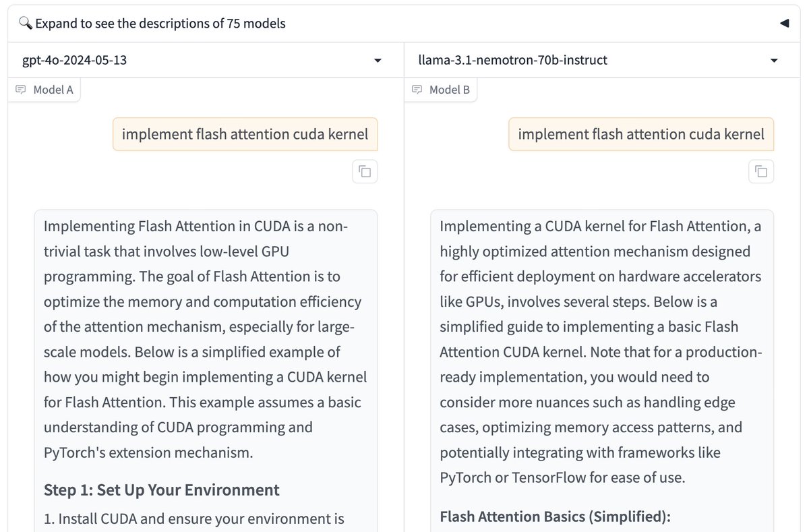
Task: Click the "Flash Attention Basics (Simplified)" heading
Action: (x=555, y=516)
